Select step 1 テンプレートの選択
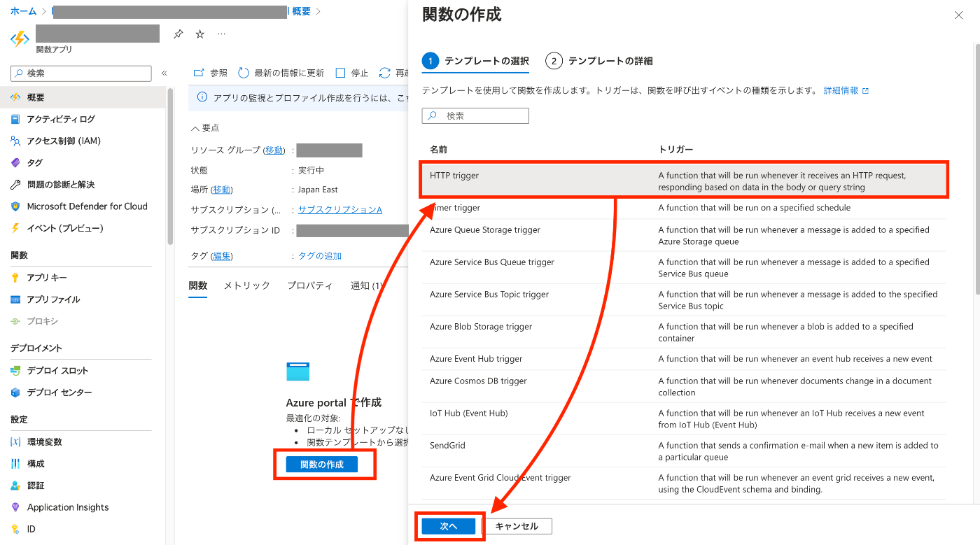 pyautogui.click(x=475, y=61)
